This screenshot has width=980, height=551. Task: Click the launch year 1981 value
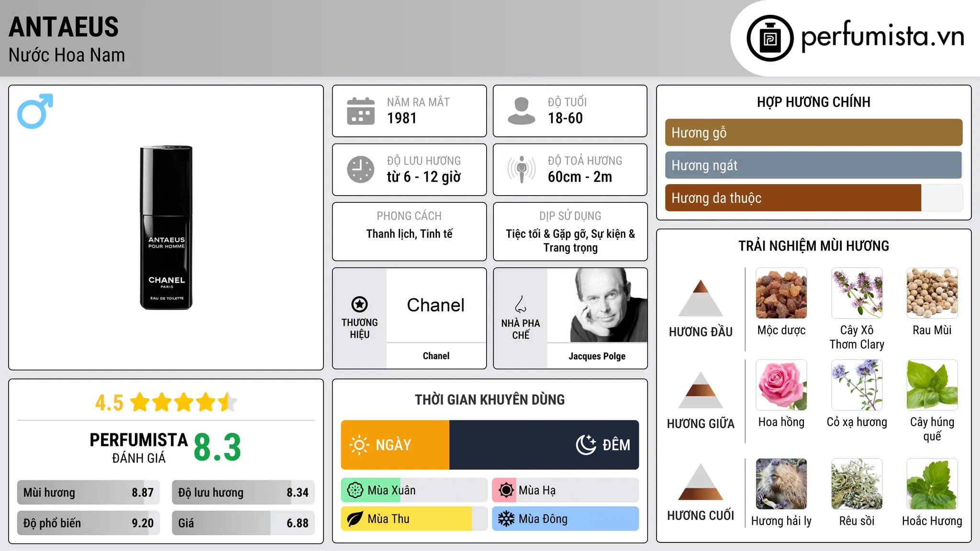click(402, 118)
